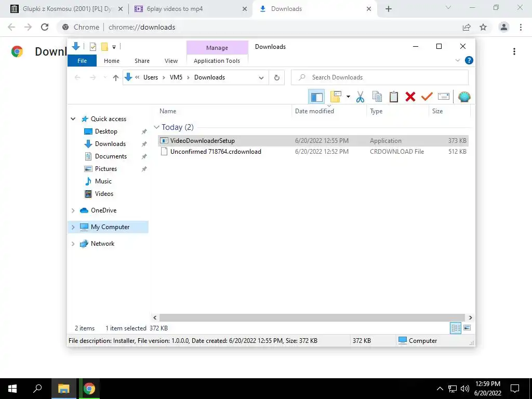Expand the OneDrive tree node
Viewport: 532px width, 399px height.
pyautogui.click(x=73, y=210)
